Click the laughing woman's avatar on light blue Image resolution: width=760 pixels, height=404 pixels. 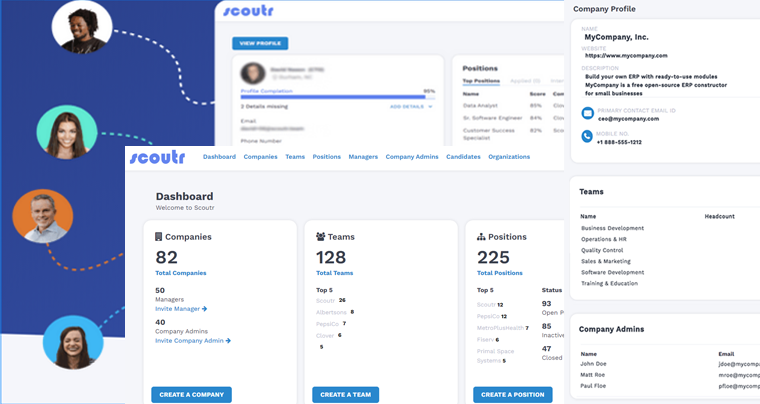(73, 342)
